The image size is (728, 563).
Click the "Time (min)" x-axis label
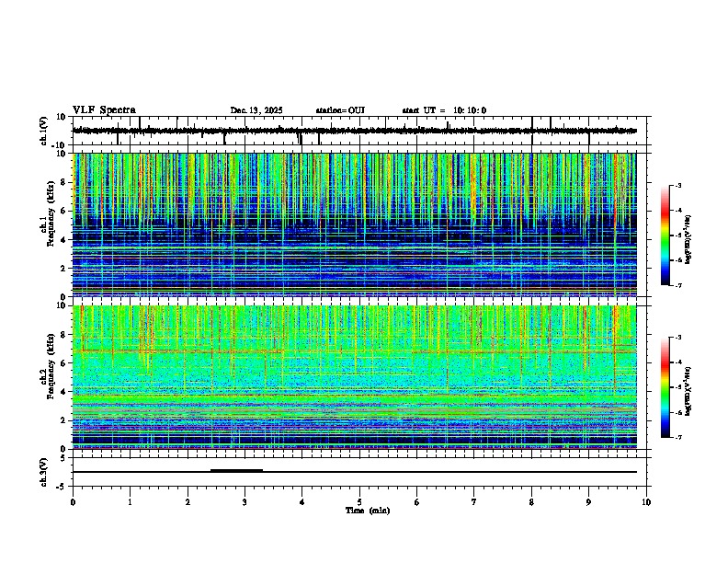point(368,511)
